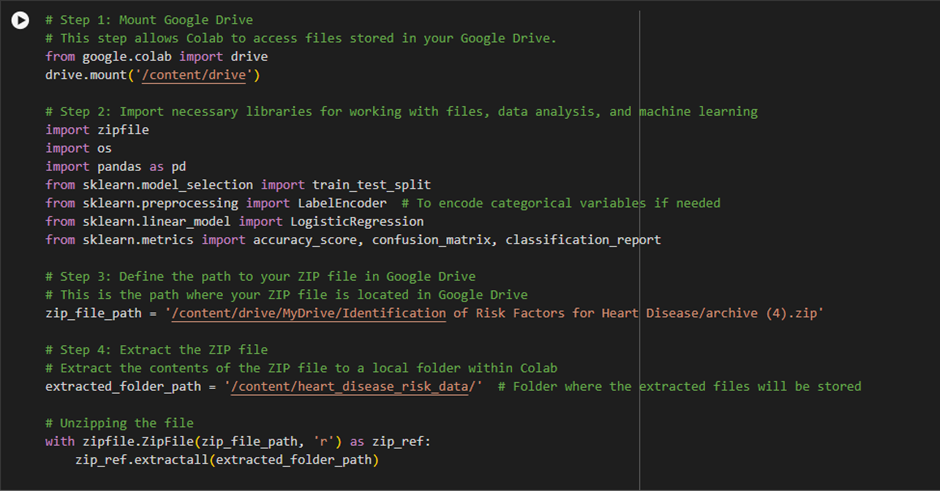Click '# This is the path where your ZIP' comment
Image resolution: width=940 pixels, height=491 pixels.
(x=287, y=295)
